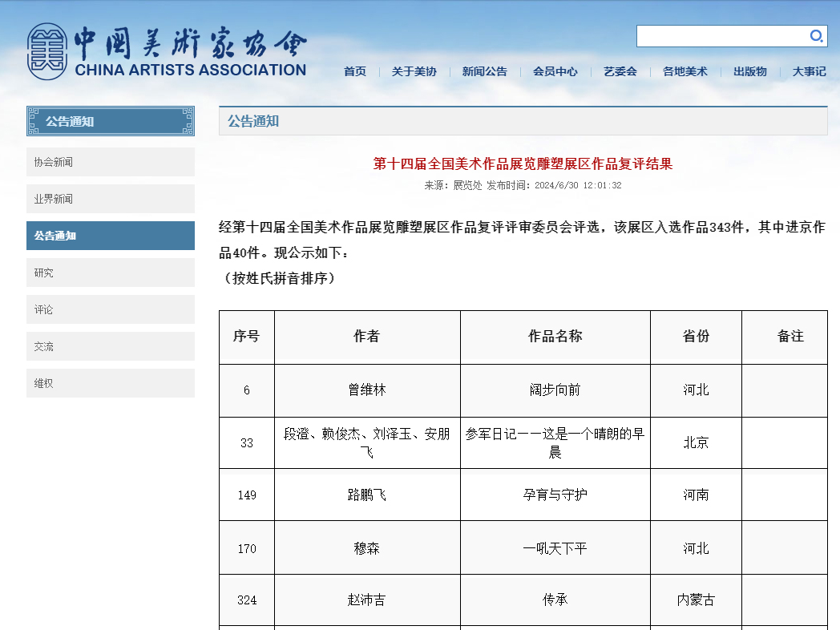Select 业界新闻 in the left sidebar
The width and height of the screenshot is (840, 630).
click(x=111, y=199)
